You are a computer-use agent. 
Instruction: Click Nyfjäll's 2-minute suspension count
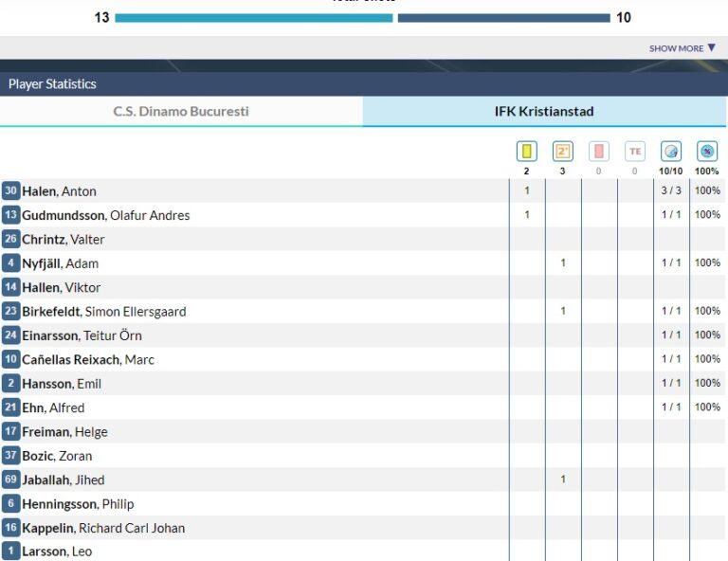coord(563,263)
